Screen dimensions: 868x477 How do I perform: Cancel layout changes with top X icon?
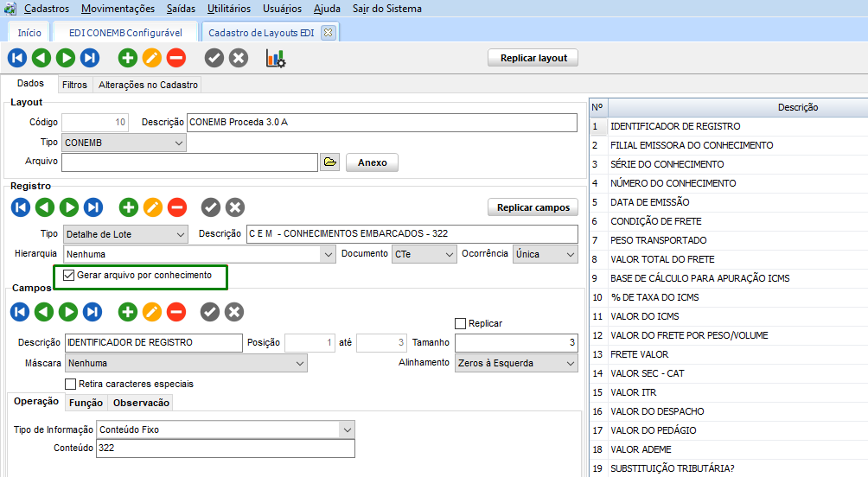tap(239, 58)
